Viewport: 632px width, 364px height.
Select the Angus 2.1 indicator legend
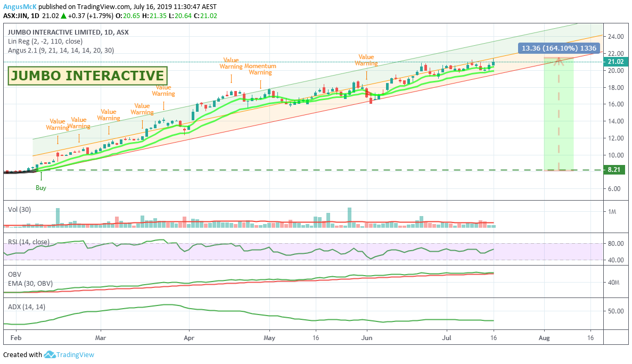tap(61, 51)
